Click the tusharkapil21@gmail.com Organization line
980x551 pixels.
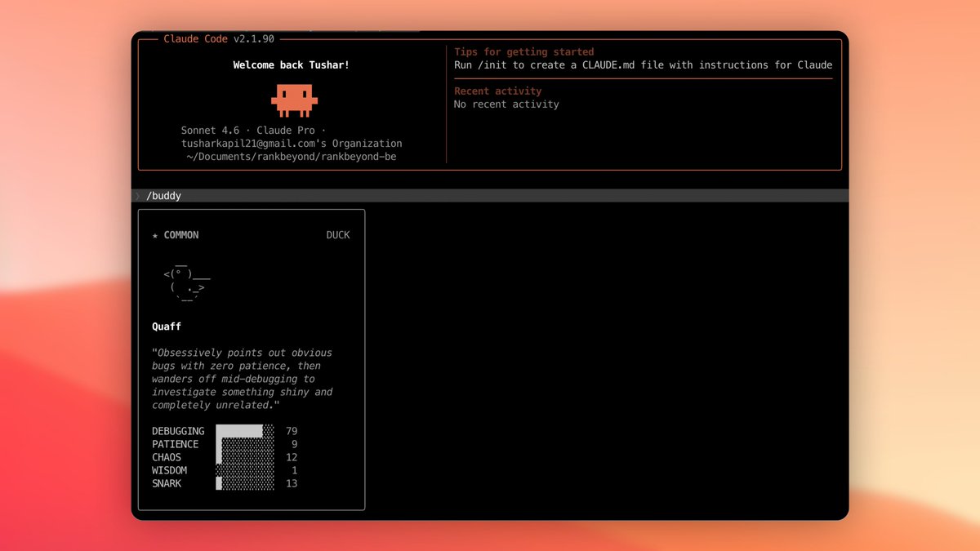292,144
